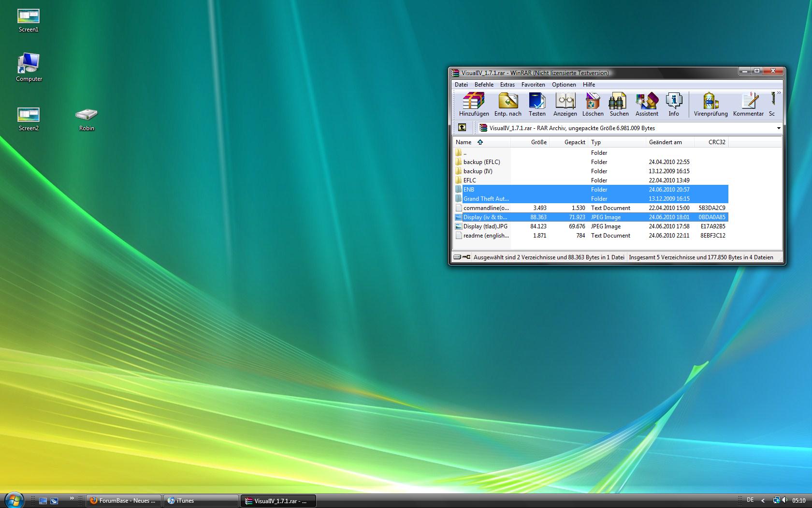Show hidden system tray icons
Image resolution: width=812 pixels, height=508 pixels.
(763, 501)
